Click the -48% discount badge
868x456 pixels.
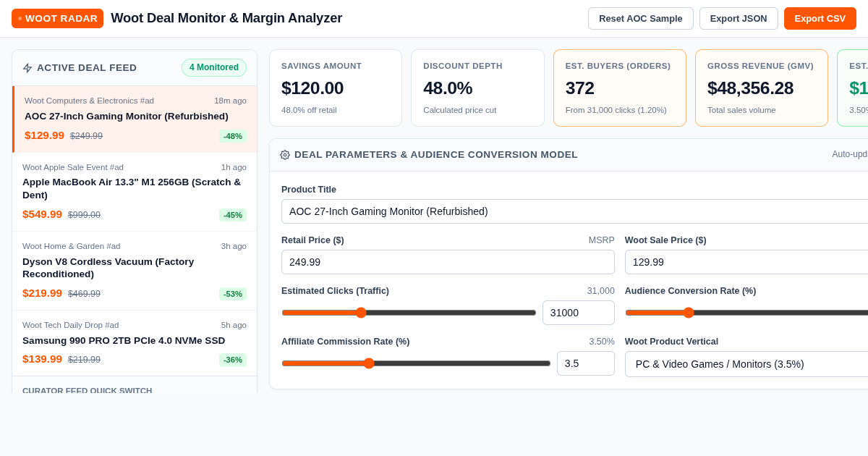click(233, 136)
